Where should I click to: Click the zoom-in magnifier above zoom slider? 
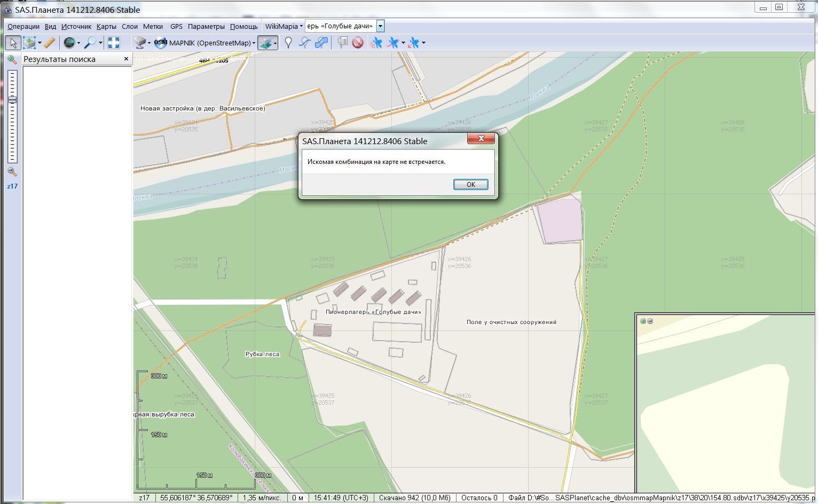(12, 60)
